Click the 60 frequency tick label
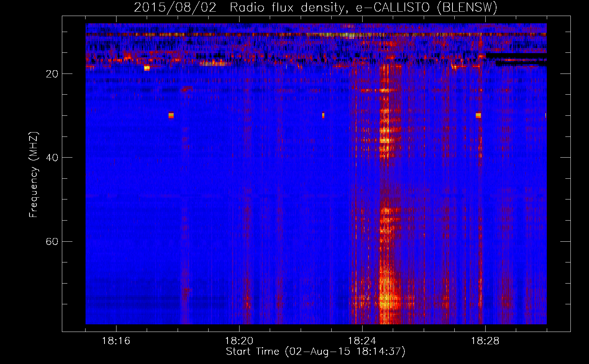This screenshot has height=364, width=589. [x=52, y=242]
